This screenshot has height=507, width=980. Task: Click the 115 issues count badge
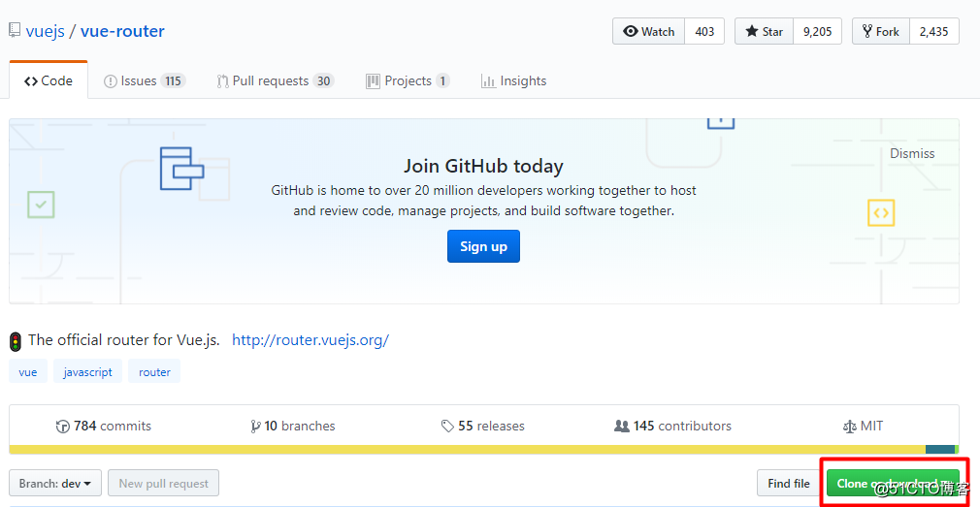pyautogui.click(x=173, y=80)
